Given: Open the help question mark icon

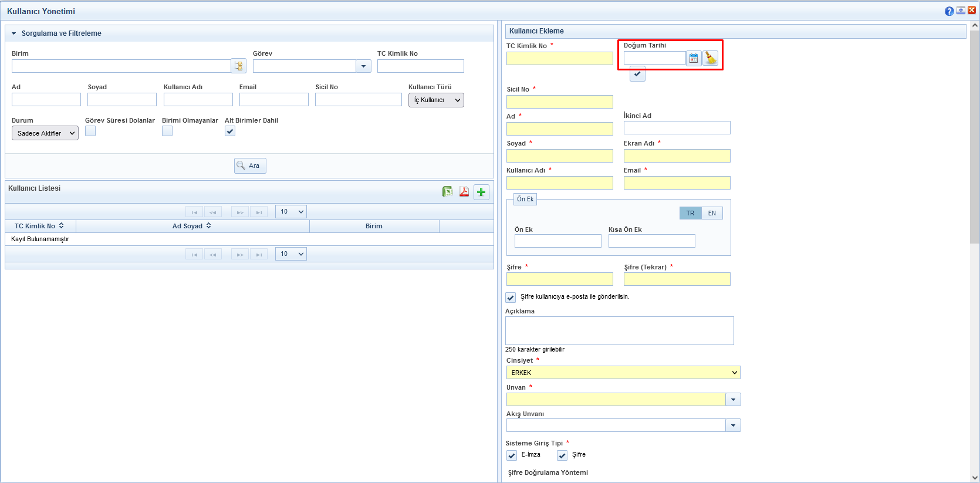Looking at the screenshot, I should [x=949, y=11].
